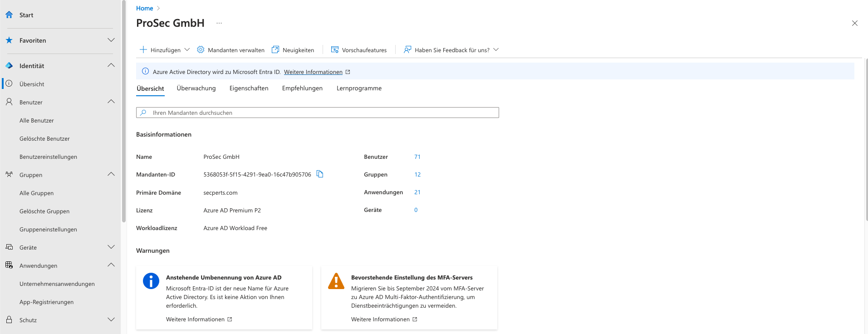The image size is (868, 334).
Task: Click the Hinzufügen plus icon
Action: 143,49
